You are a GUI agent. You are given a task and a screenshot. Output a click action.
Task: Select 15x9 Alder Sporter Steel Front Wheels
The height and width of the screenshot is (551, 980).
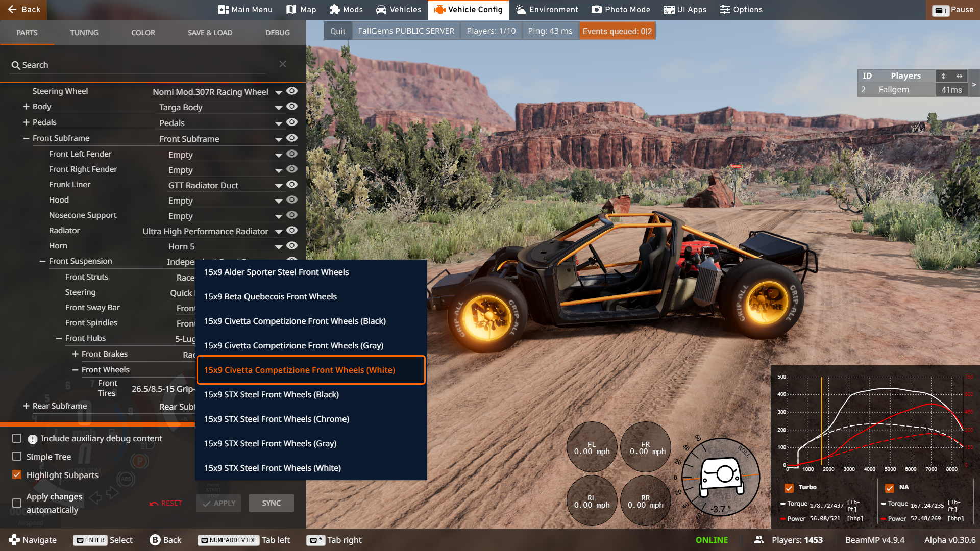[311, 272]
